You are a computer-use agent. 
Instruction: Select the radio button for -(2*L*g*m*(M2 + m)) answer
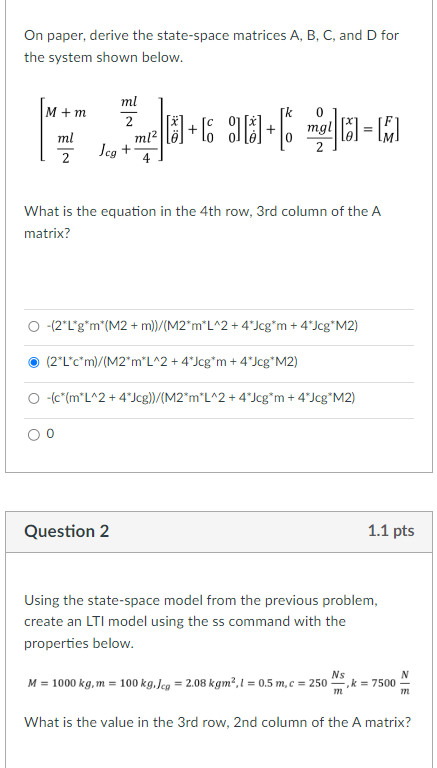click(33, 327)
